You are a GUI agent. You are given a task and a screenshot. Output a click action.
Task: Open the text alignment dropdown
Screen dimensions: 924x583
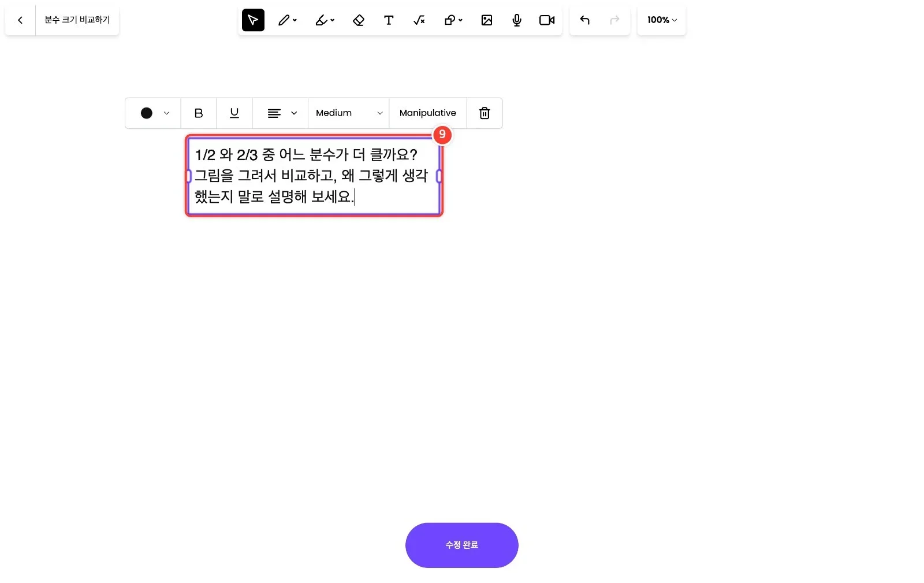(x=281, y=113)
